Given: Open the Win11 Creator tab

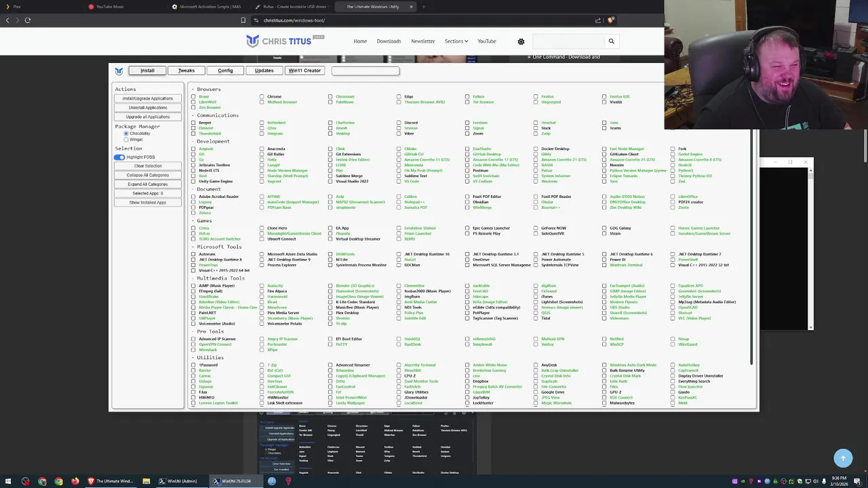Looking at the screenshot, I should tap(304, 70).
